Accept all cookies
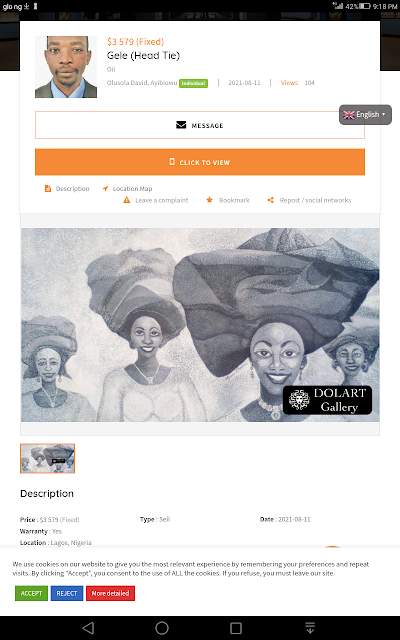The width and height of the screenshot is (400, 640). click(31, 593)
